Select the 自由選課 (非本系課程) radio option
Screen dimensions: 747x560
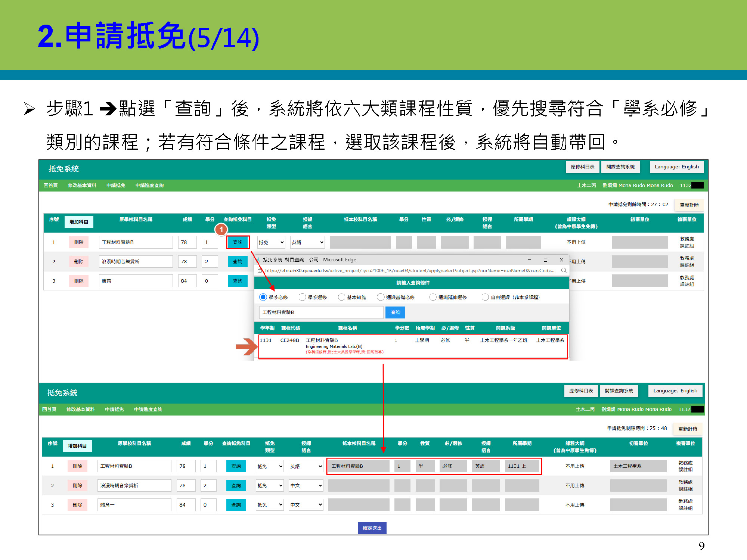(485, 297)
